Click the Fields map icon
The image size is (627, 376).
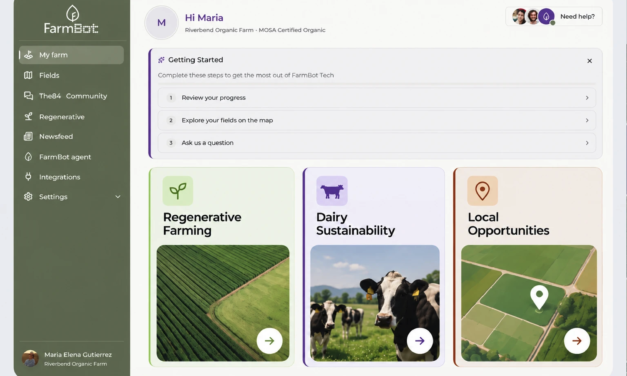tap(28, 75)
